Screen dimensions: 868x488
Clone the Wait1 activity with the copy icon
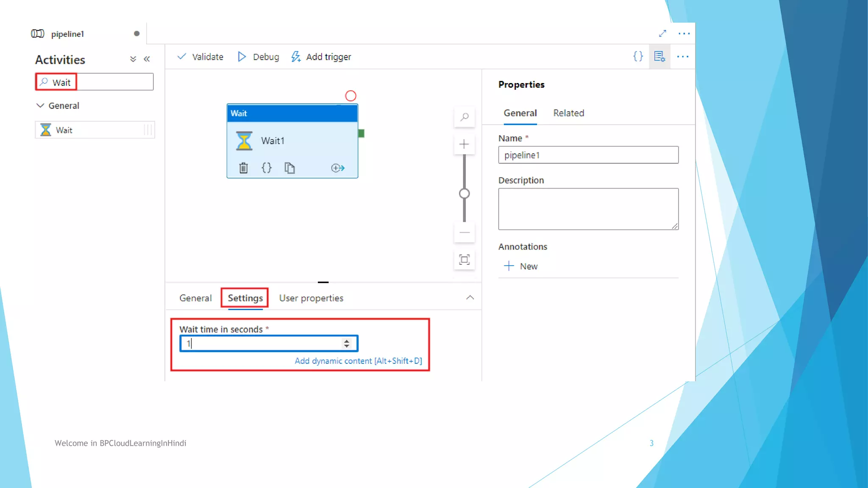[x=289, y=168]
